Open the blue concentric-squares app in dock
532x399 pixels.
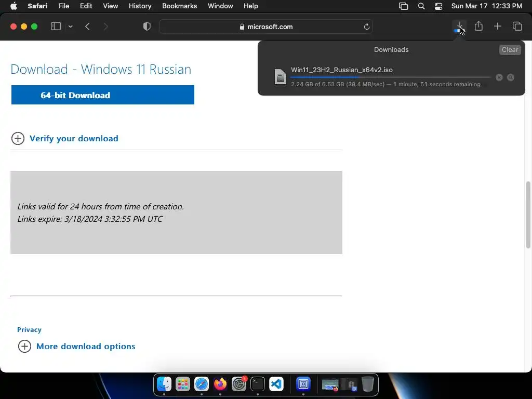303,384
